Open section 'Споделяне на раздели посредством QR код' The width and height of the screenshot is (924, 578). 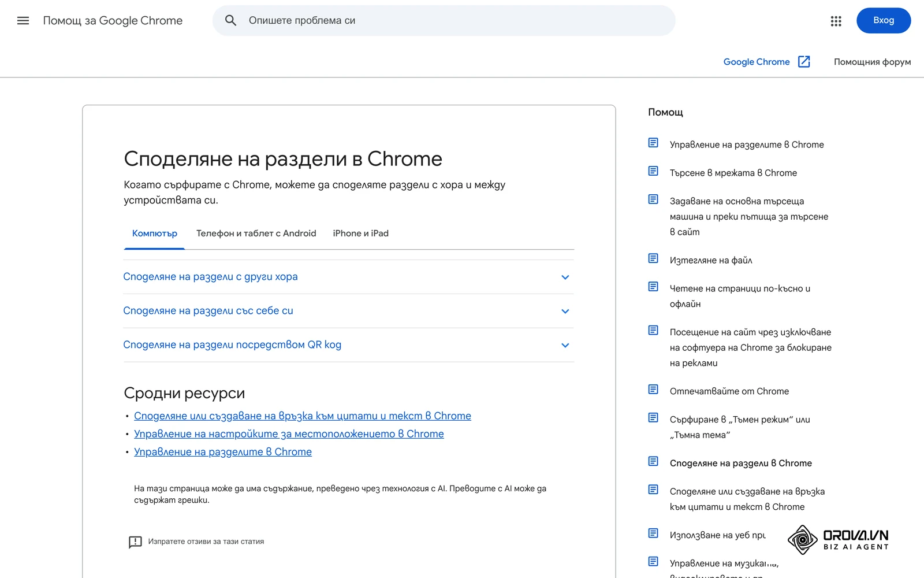pos(349,345)
